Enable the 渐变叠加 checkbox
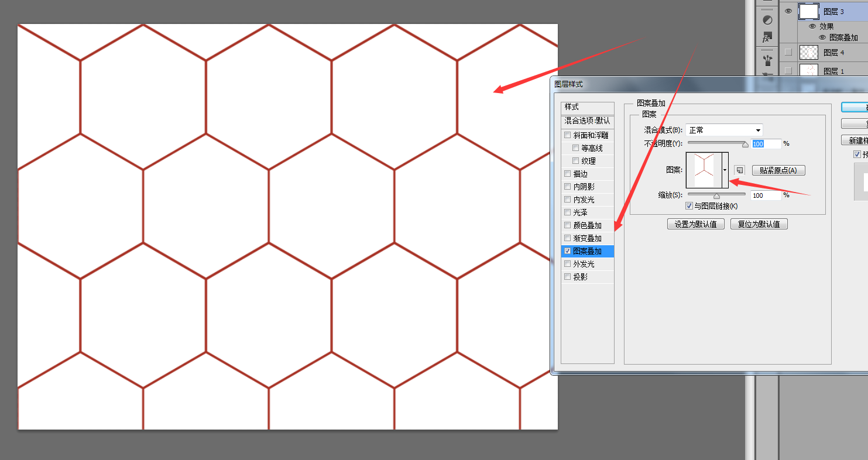The height and width of the screenshot is (460, 868). [x=567, y=238]
